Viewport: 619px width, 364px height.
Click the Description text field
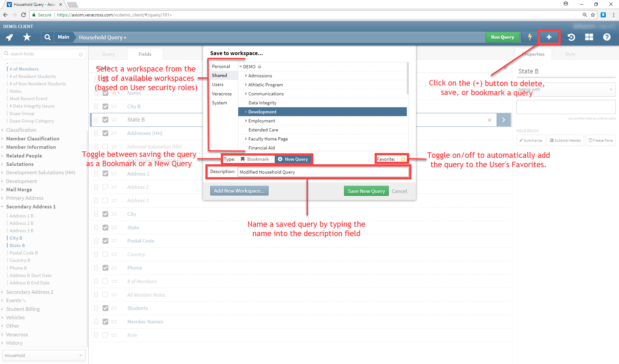(x=323, y=172)
